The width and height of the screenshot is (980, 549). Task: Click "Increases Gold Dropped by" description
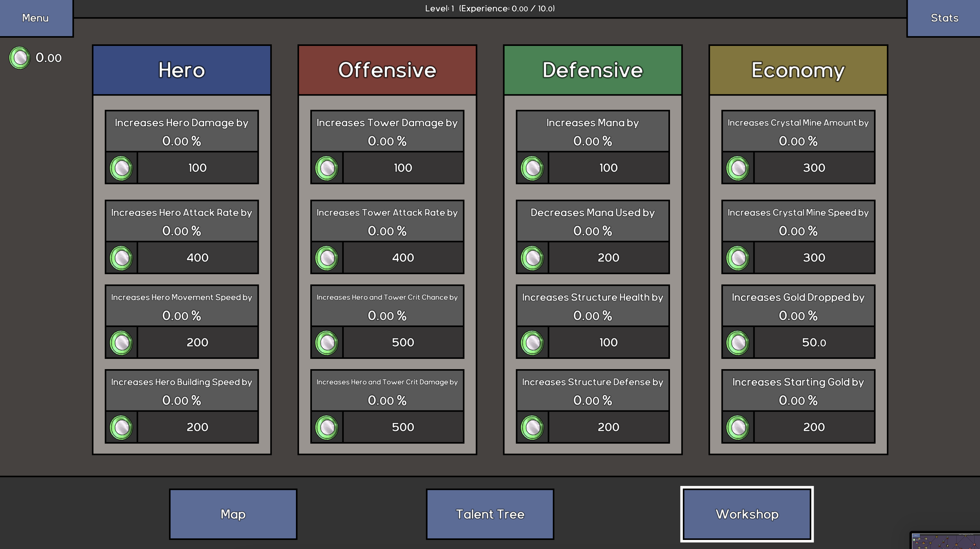[798, 297]
